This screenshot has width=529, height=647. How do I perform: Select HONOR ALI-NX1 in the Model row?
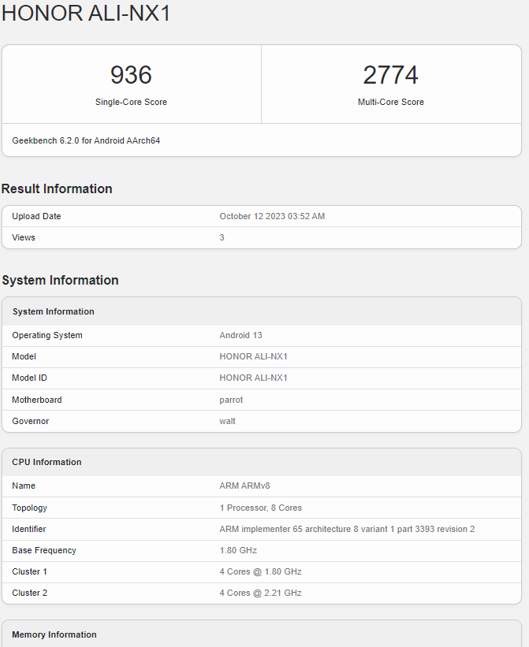253,357
